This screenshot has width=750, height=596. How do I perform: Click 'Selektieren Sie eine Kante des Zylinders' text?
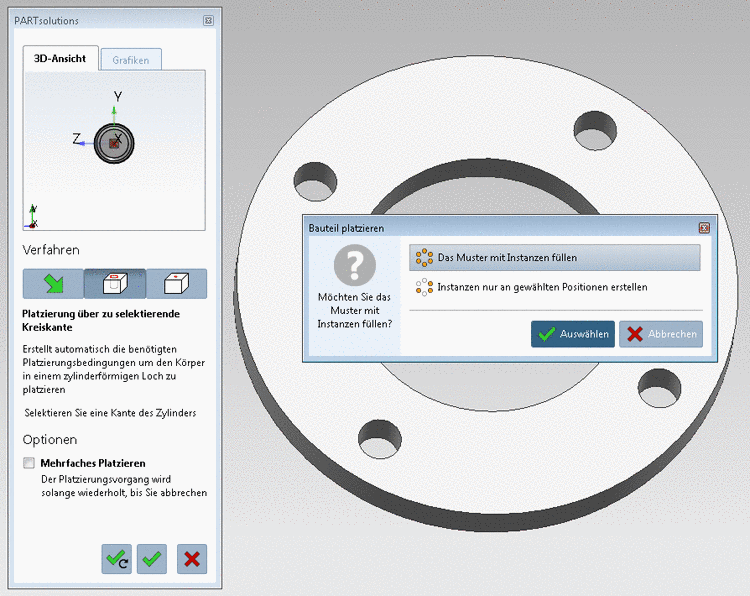(x=110, y=413)
